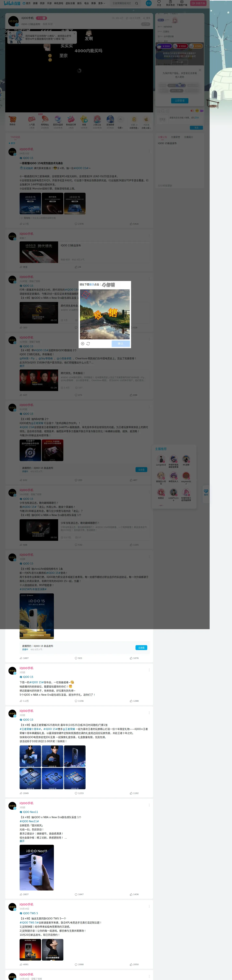
Task: Share the post with 1697 shares
Action: point(24,658)
